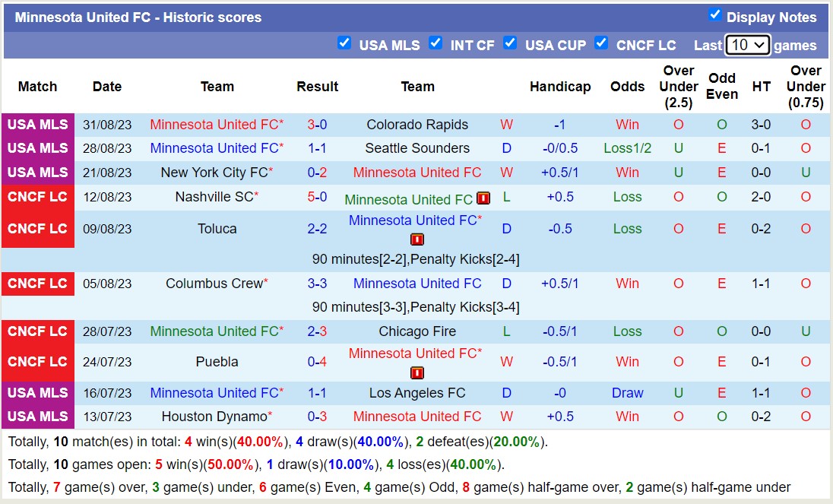Click the Chicago Fire team name
The width and height of the screenshot is (833, 504).
coord(417,331)
